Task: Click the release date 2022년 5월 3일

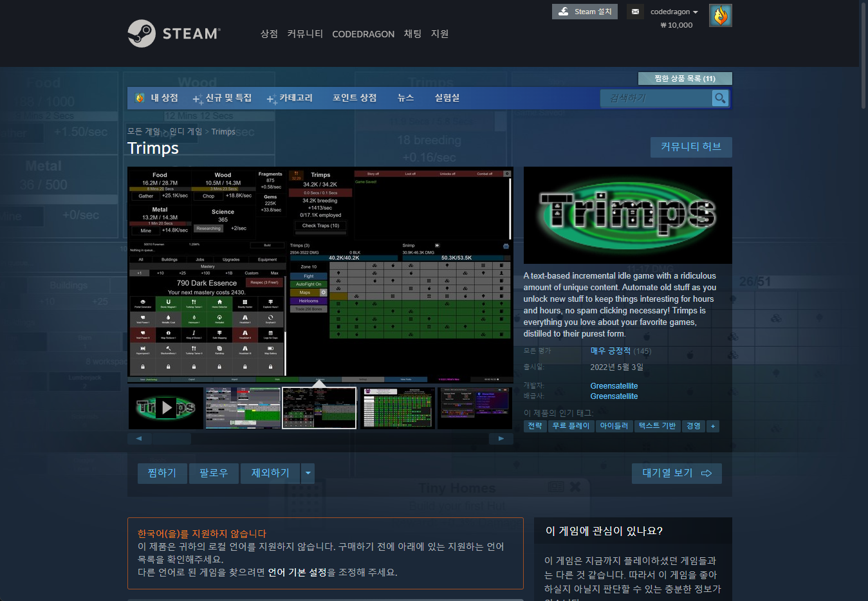Action: (616, 367)
